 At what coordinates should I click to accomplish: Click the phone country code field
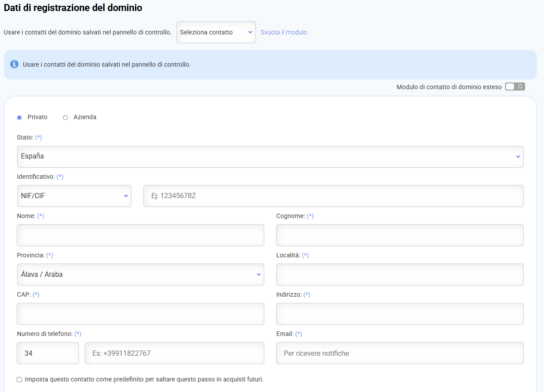point(48,353)
